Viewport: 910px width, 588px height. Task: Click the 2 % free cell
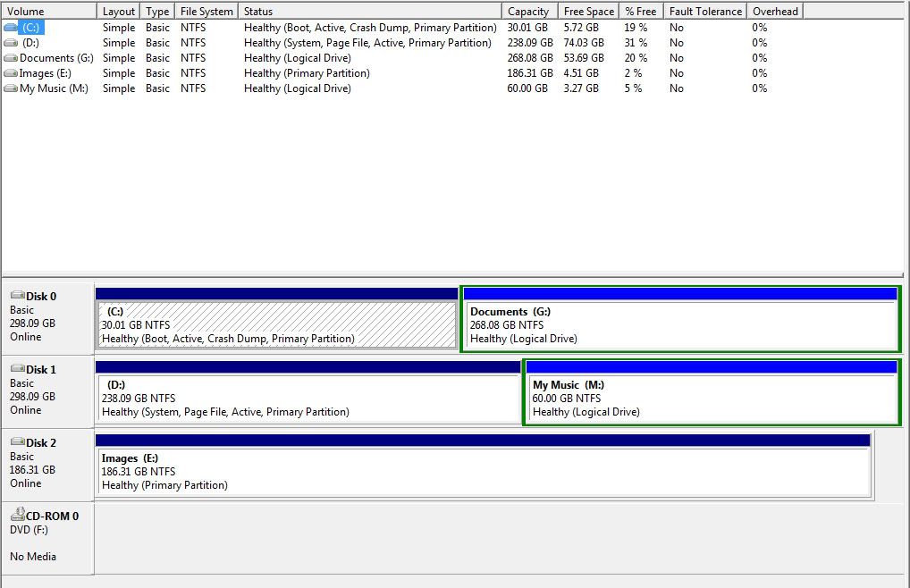tap(633, 73)
